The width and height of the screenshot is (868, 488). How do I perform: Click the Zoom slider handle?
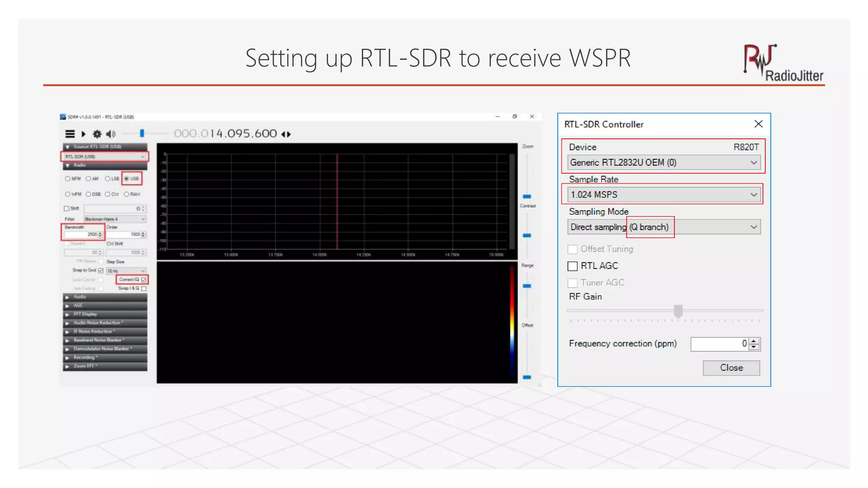527,197
